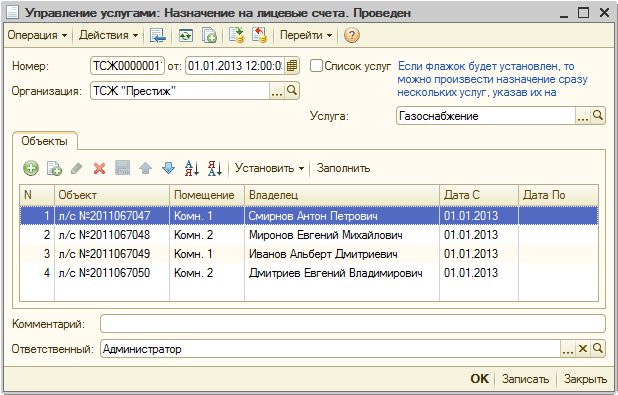Screen dimensions: 618x395
Task: Open the Перейти dropdown menu
Action: click(x=306, y=35)
